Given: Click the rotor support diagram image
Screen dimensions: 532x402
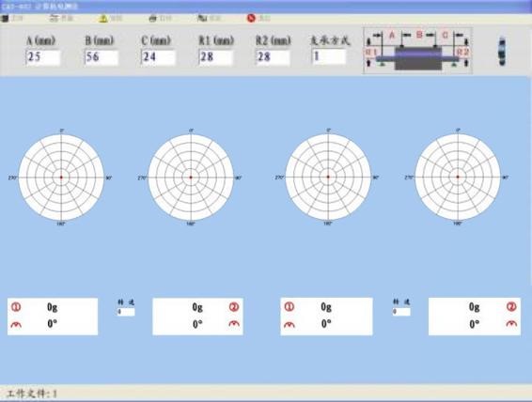Looking at the screenshot, I should pyautogui.click(x=417, y=51).
